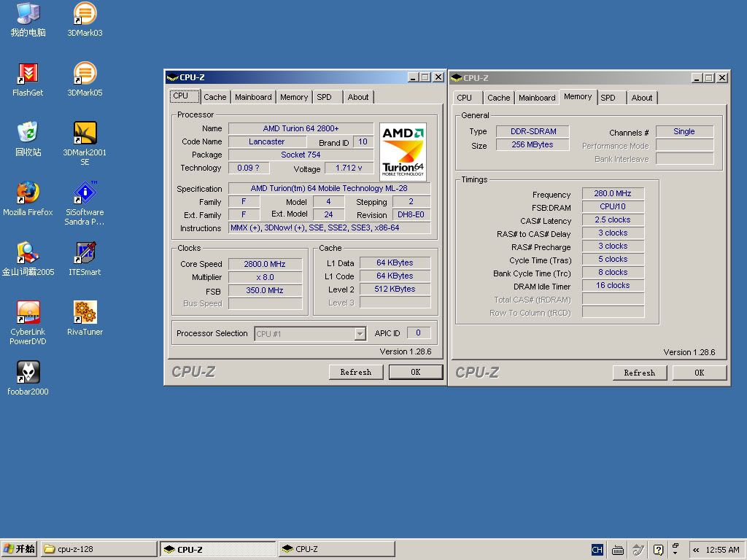The width and height of the screenshot is (747, 560).
Task: Expand hidden tray icons with the chevron
Action: tap(696, 550)
